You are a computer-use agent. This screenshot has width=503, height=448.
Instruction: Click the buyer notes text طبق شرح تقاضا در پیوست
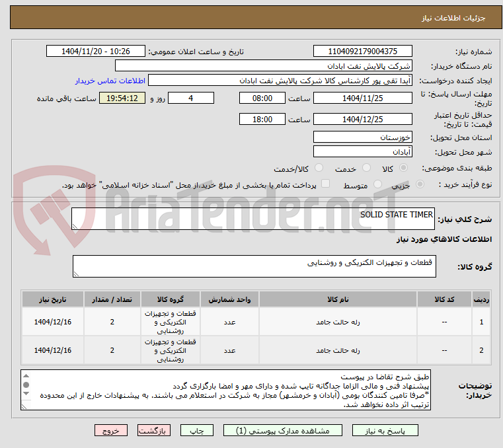coord(385,377)
